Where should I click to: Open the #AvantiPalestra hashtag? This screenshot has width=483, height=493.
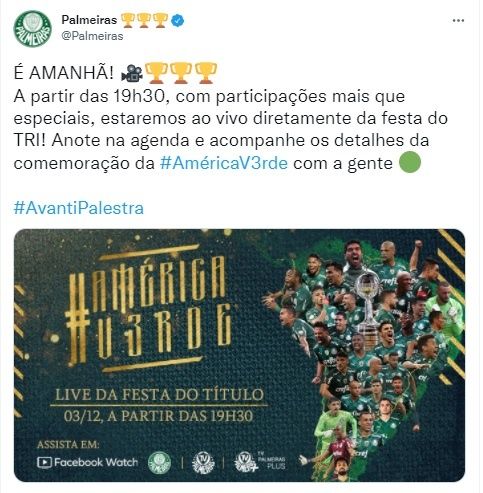[x=79, y=208]
